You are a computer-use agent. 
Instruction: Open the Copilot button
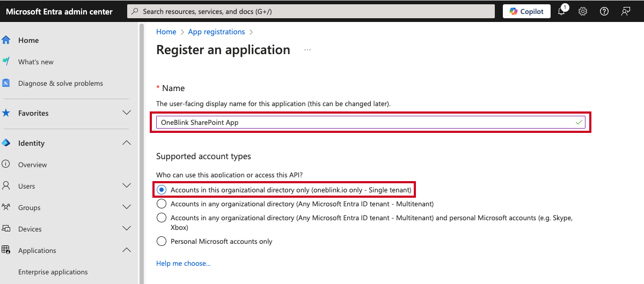pyautogui.click(x=526, y=11)
